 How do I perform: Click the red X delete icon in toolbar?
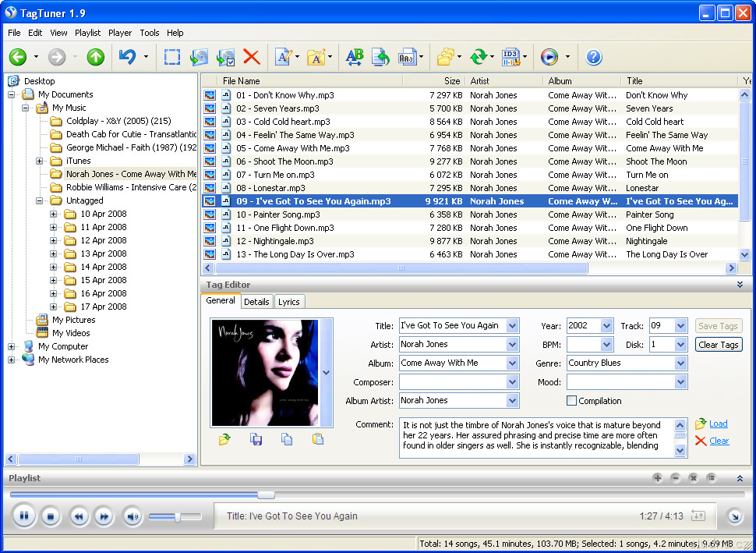pyautogui.click(x=251, y=57)
